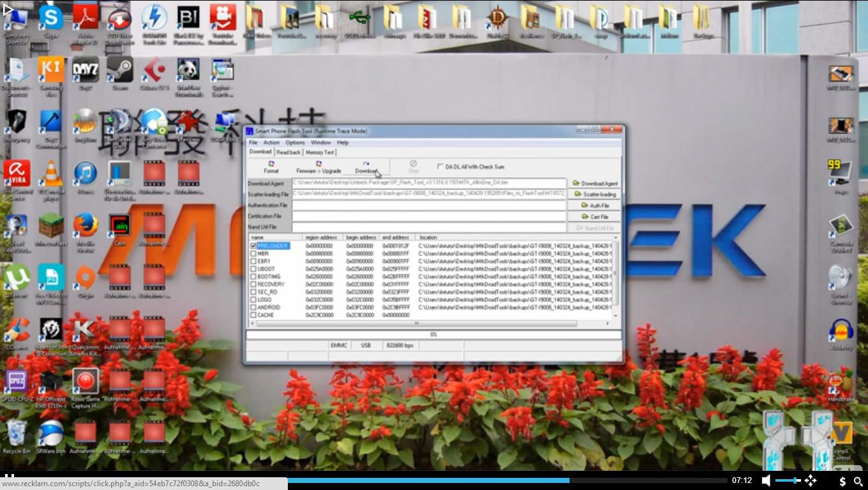This screenshot has height=490, width=868.
Task: Select the RECOVERY partition checkbox
Action: coord(253,284)
